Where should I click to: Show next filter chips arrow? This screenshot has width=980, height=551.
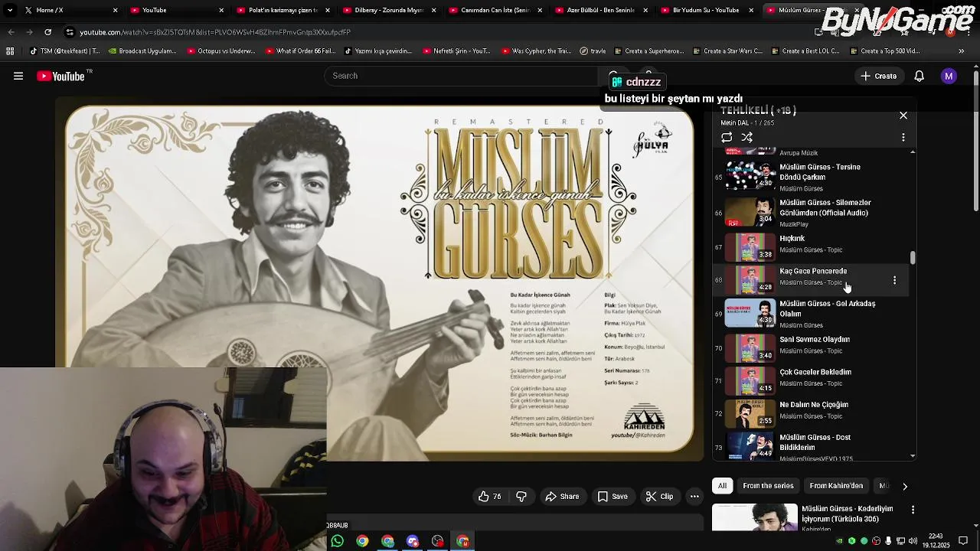(905, 486)
